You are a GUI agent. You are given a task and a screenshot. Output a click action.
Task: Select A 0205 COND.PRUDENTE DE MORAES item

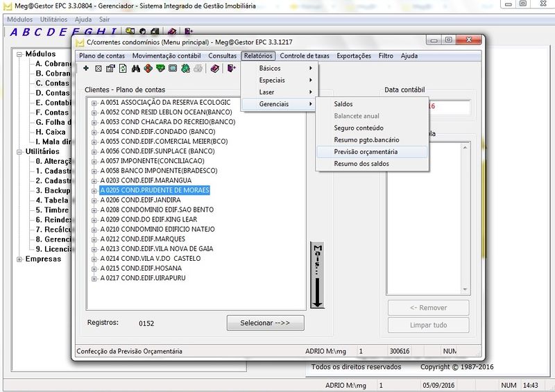pyautogui.click(x=154, y=190)
